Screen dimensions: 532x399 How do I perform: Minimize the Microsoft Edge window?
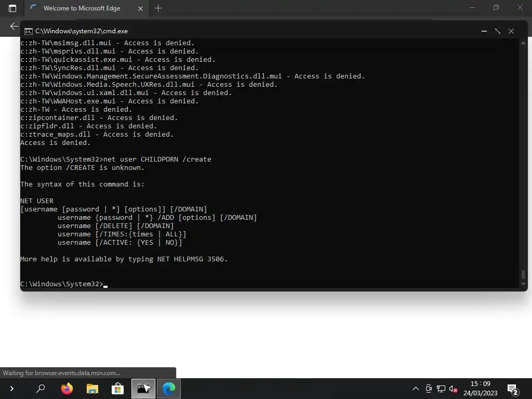tap(472, 7)
